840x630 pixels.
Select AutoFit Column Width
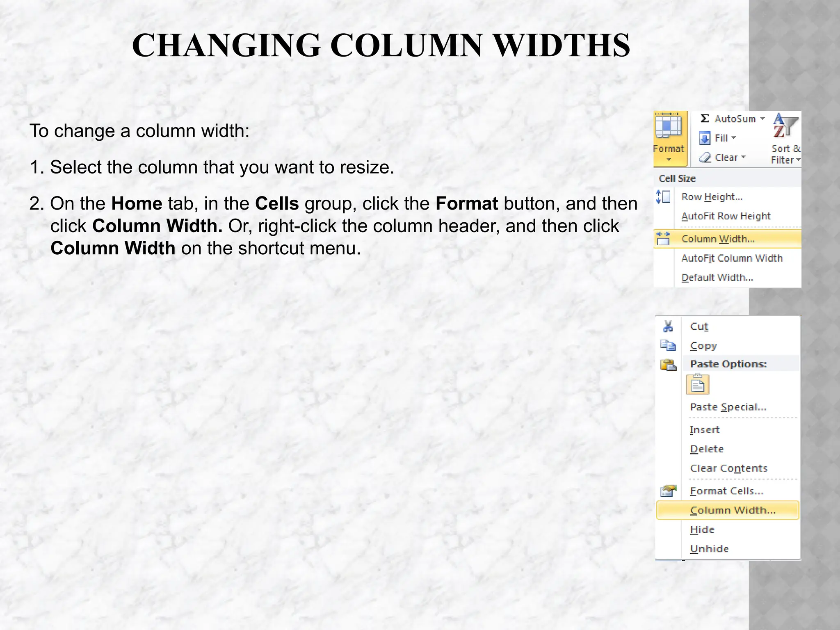pyautogui.click(x=732, y=258)
